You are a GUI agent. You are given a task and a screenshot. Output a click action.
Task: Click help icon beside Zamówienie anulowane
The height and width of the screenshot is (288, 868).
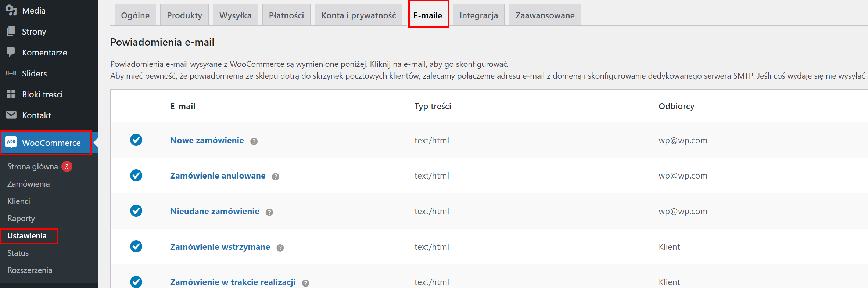276,177
